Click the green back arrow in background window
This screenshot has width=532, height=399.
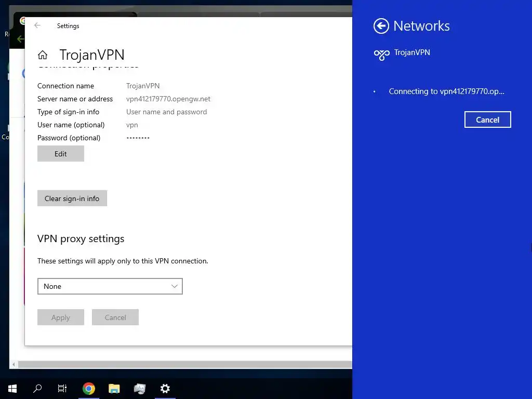pos(20,39)
